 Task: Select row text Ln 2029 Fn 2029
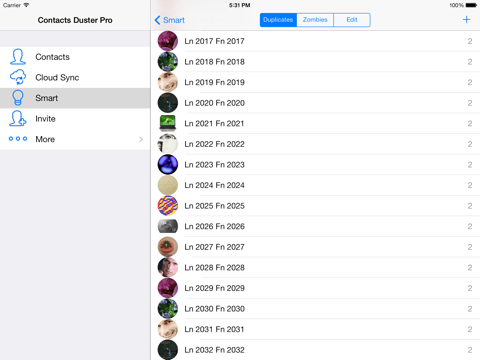[x=214, y=288]
